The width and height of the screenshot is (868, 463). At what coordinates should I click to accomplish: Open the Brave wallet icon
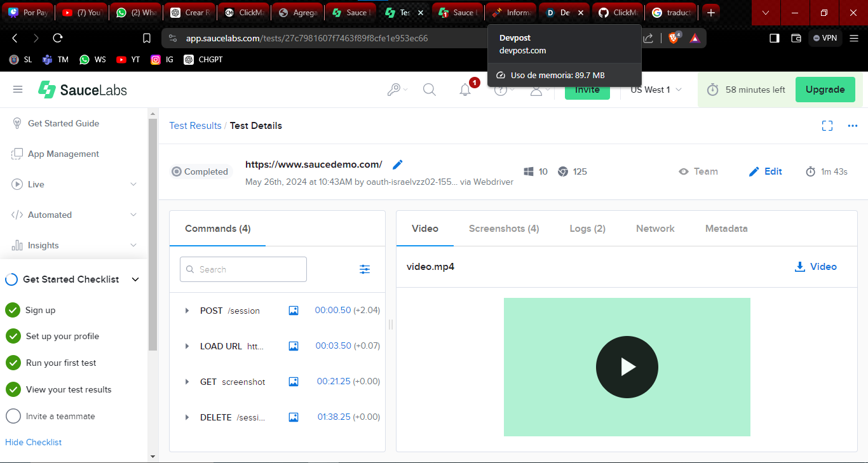point(796,38)
